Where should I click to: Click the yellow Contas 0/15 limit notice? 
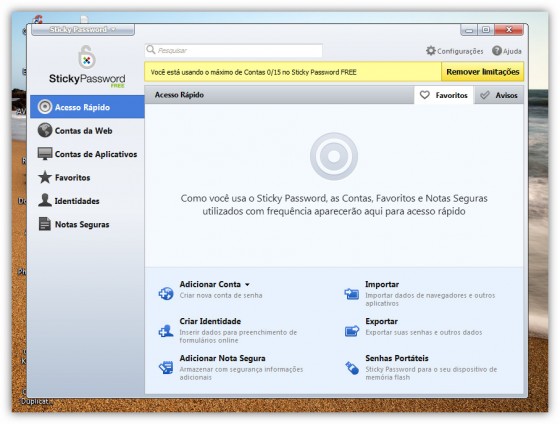pos(293,72)
